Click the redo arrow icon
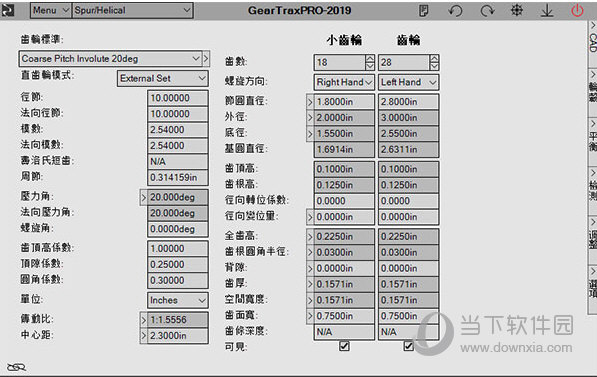This screenshot has height=377, width=597. pos(487,10)
